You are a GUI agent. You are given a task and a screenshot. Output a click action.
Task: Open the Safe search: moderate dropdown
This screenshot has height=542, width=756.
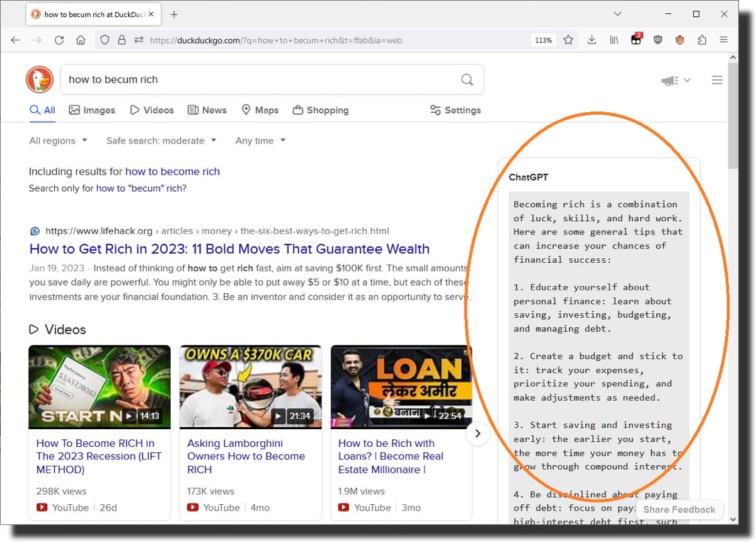pos(161,141)
